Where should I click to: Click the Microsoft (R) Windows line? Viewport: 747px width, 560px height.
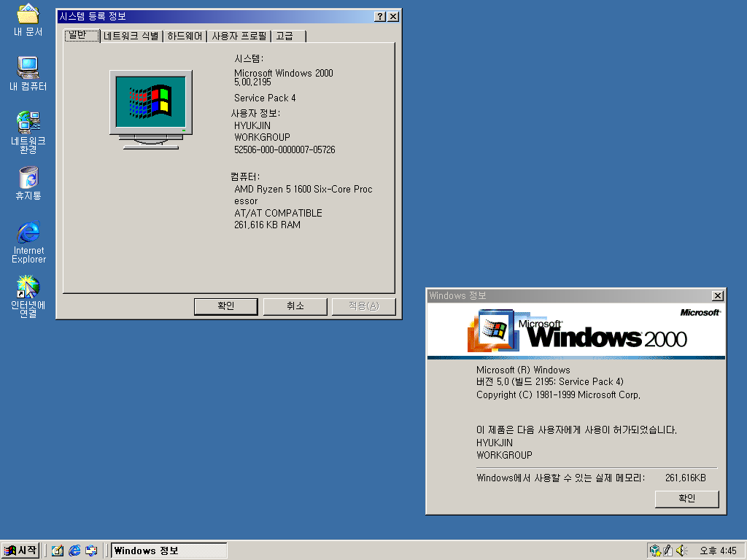tap(523, 370)
